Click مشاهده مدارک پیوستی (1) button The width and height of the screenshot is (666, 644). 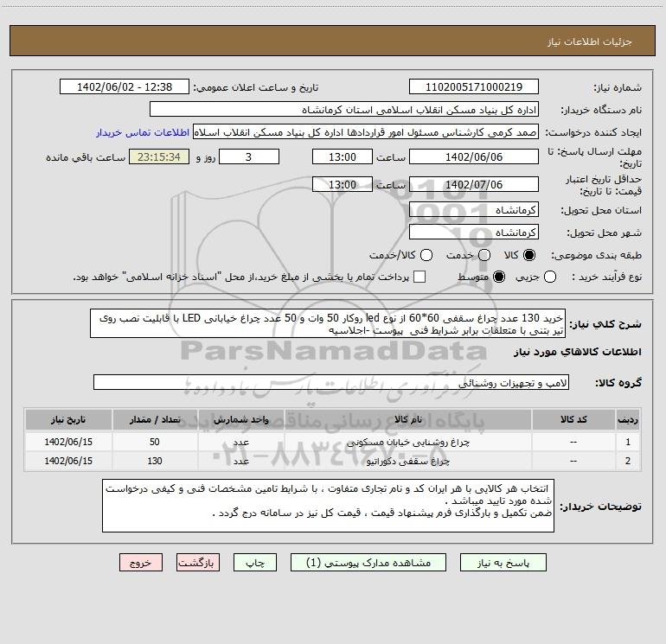pyautogui.click(x=368, y=563)
